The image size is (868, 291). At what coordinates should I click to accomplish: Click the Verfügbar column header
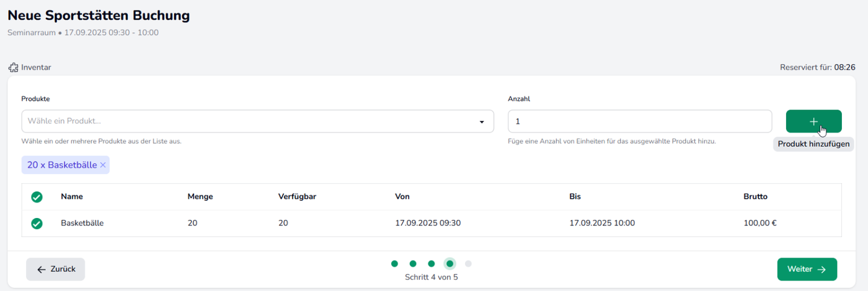298,197
